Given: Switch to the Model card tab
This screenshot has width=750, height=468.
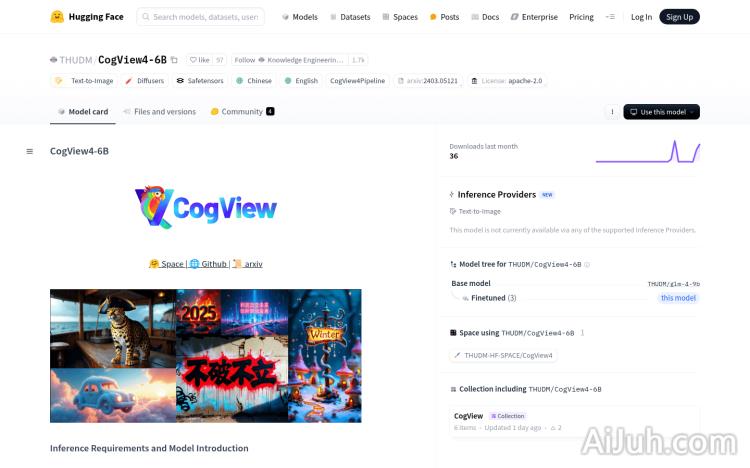Looking at the screenshot, I should click(83, 112).
